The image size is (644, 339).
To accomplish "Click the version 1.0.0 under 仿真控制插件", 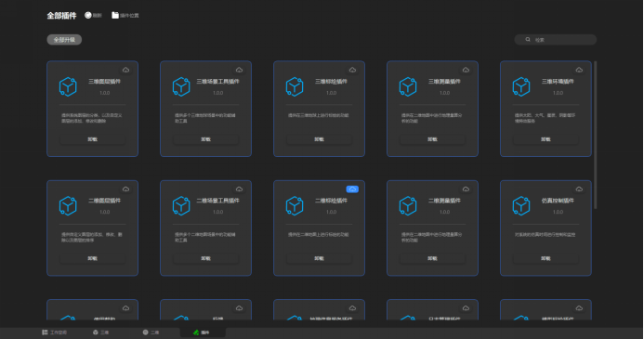I will [558, 212].
